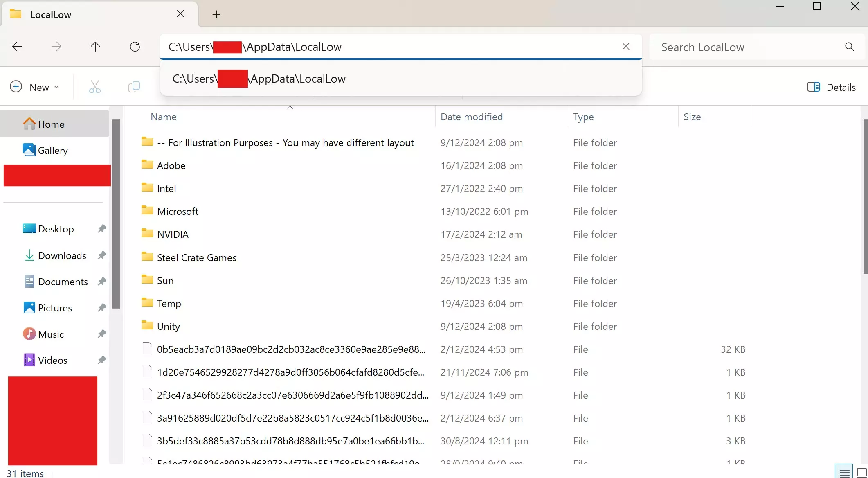Image resolution: width=868 pixels, height=478 pixels.
Task: Sort by Name column header
Action: tap(164, 117)
